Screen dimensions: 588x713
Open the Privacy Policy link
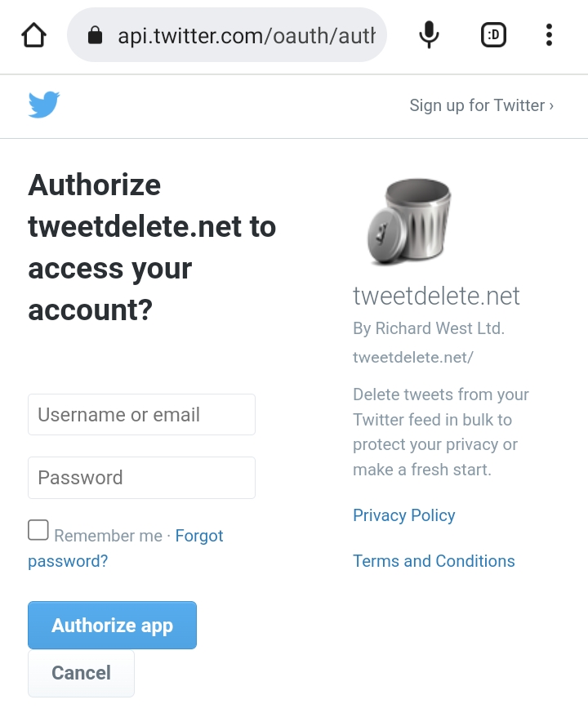[x=403, y=515]
